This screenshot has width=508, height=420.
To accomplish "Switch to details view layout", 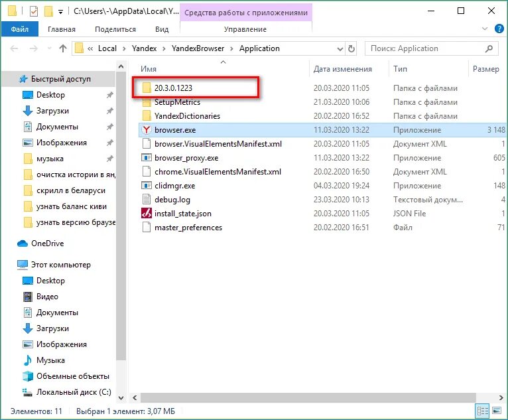I will point(482,411).
